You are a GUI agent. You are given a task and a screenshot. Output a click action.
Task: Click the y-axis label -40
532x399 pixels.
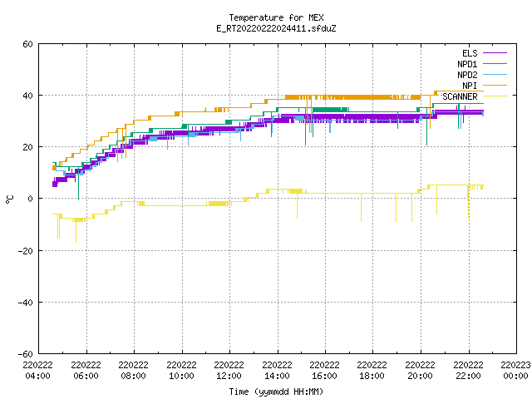pos(26,303)
